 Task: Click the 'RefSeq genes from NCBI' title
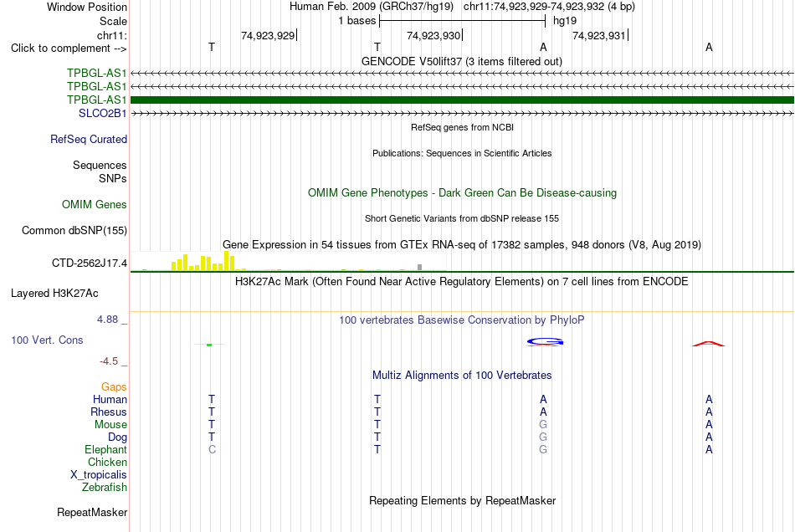coord(463,127)
